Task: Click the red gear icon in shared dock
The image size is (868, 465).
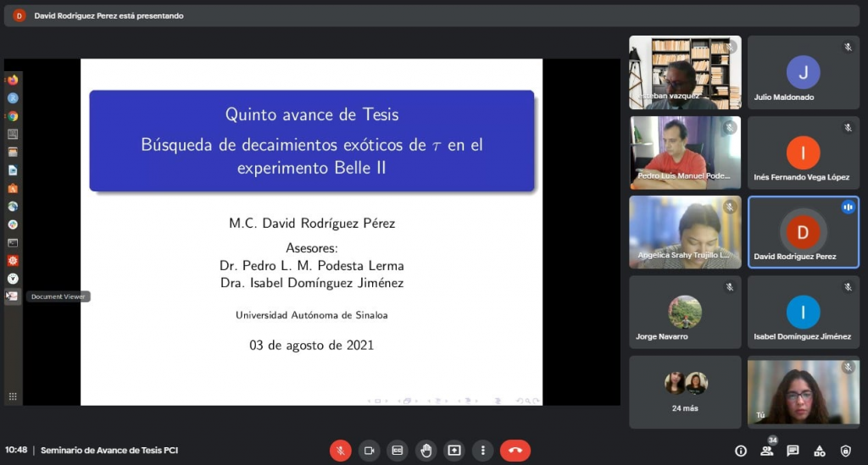Action: coord(13,260)
